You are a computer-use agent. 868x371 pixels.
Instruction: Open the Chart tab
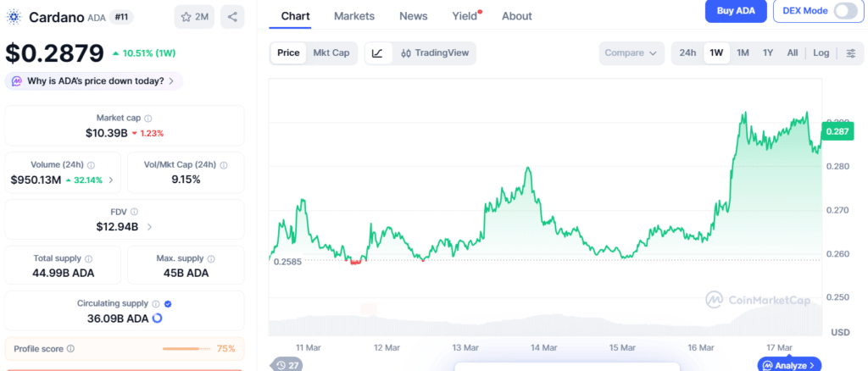point(296,16)
